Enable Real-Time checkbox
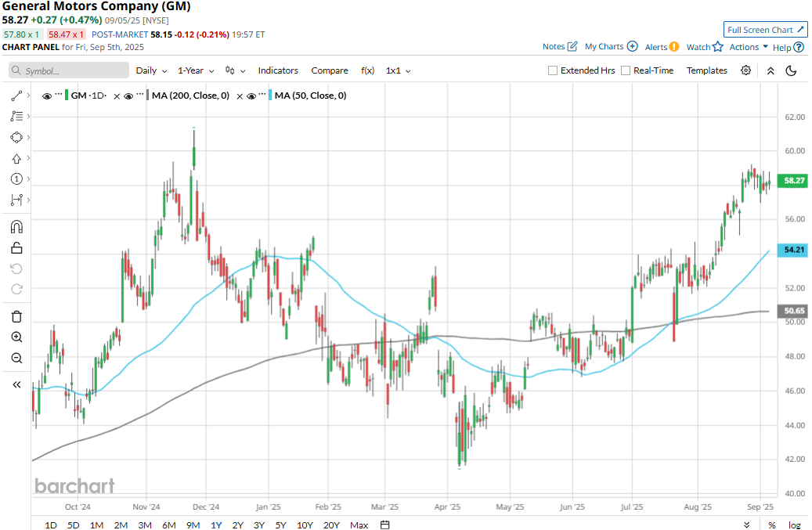Image resolution: width=812 pixels, height=530 pixels. coord(626,70)
